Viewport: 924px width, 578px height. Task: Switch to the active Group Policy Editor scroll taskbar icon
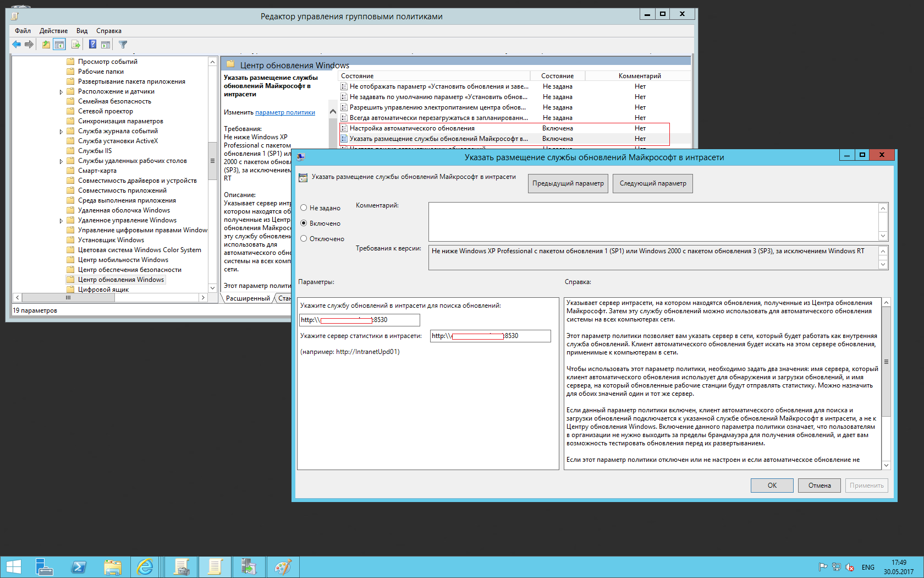click(215, 567)
